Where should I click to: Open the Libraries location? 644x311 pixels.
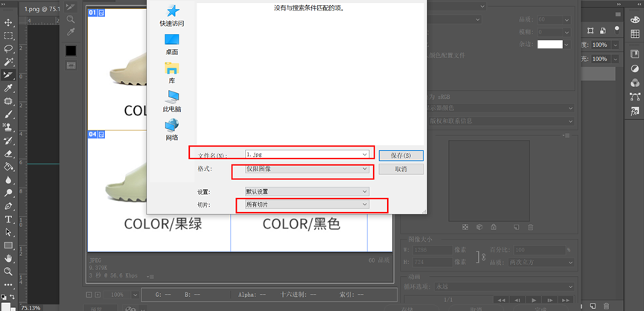coord(172,72)
